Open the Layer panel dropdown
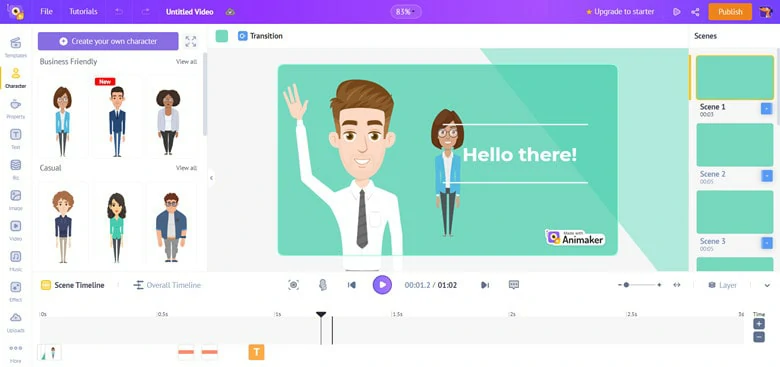 click(x=722, y=285)
